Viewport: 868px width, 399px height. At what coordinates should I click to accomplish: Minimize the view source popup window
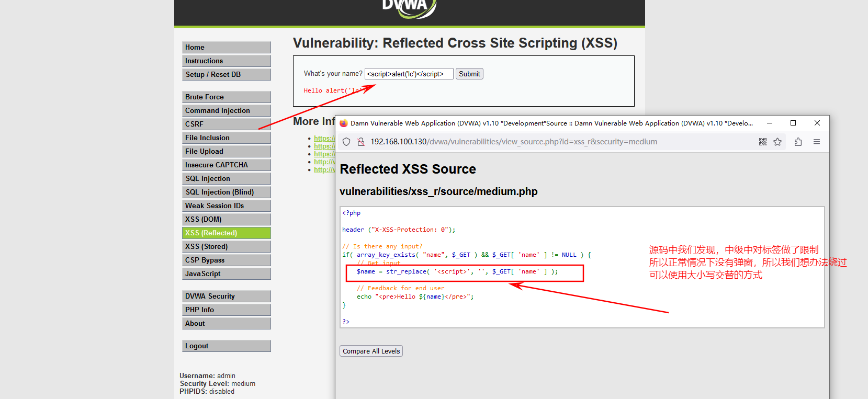coord(770,123)
